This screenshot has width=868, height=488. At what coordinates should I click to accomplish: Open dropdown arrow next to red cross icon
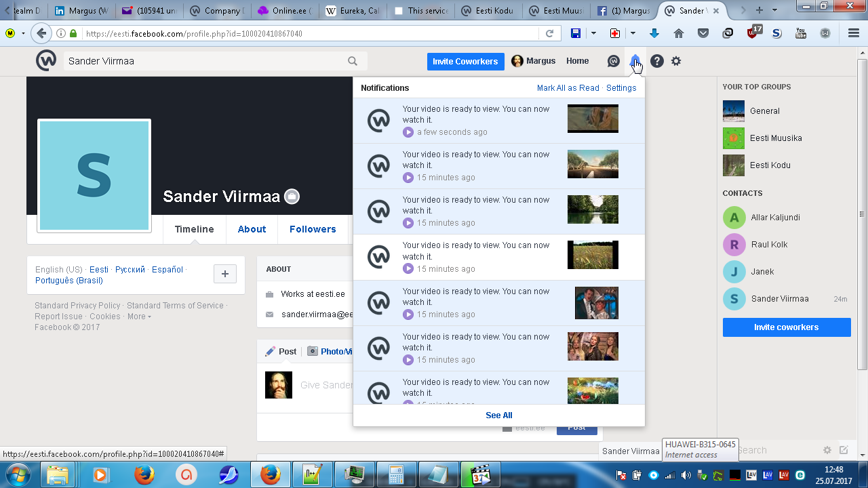point(633,33)
